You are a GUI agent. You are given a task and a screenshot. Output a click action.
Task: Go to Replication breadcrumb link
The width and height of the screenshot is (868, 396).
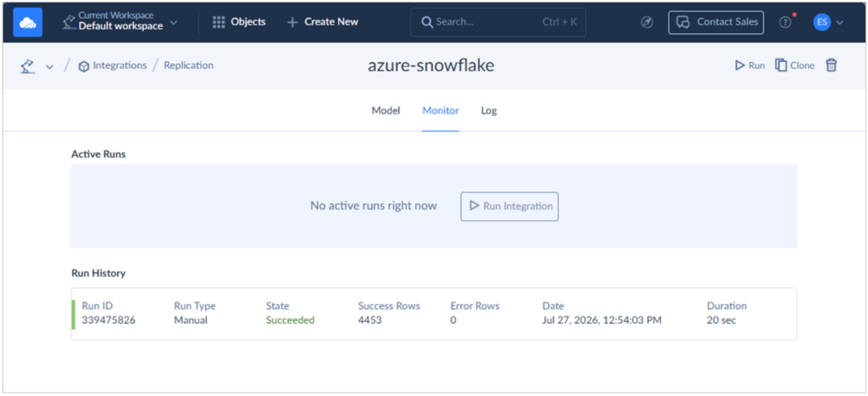[x=189, y=65]
